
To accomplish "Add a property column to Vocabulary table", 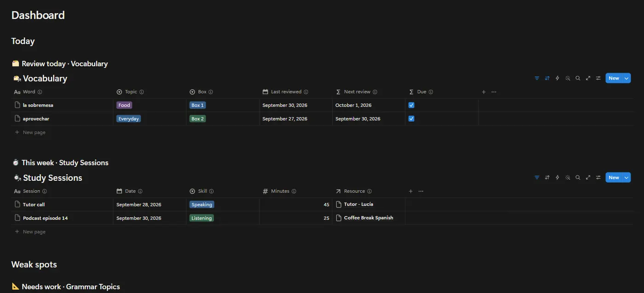I will tap(483, 92).
